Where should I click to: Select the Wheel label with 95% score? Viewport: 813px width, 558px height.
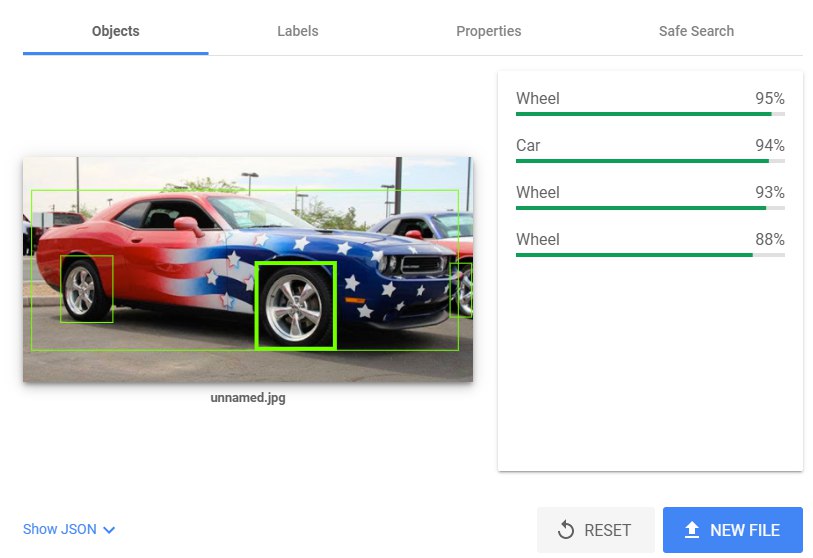click(x=538, y=98)
